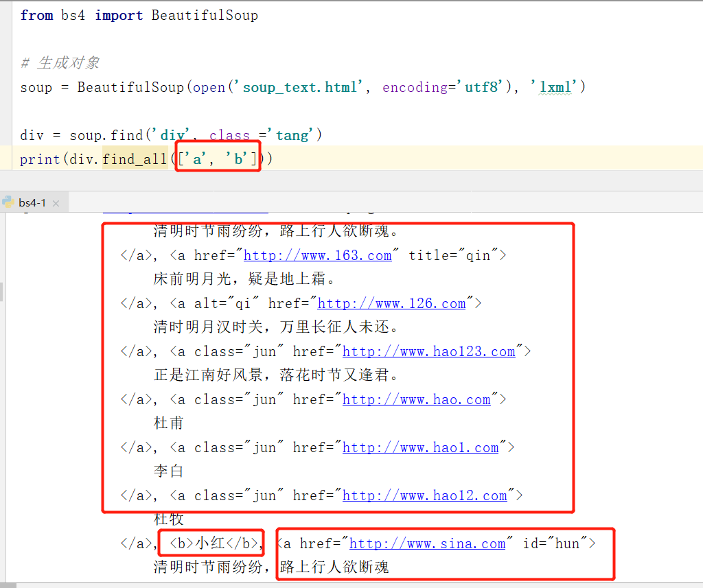703x588 pixels.
Task: Click the '<b>小红</b>' output tag
Action: coord(214,543)
